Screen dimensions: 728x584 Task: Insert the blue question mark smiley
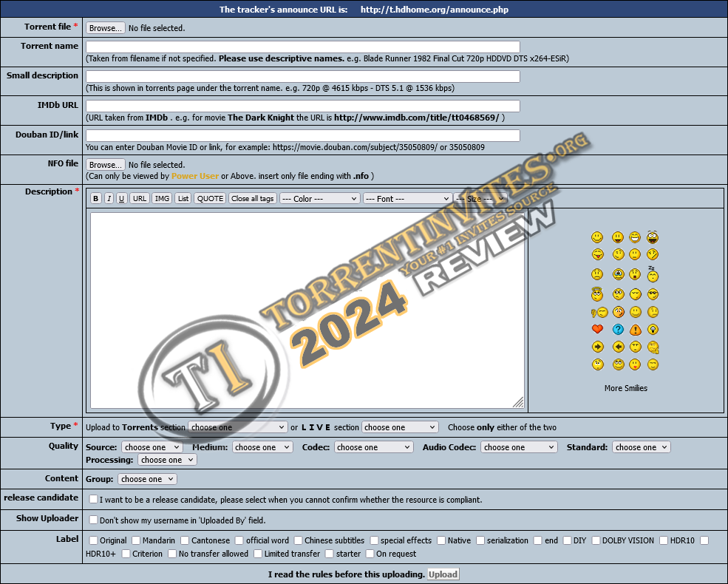pyautogui.click(x=618, y=329)
